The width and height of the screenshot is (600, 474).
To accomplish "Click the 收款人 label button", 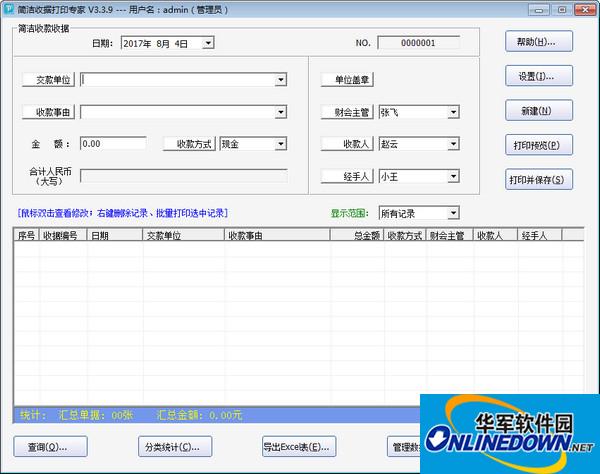I will click(347, 144).
